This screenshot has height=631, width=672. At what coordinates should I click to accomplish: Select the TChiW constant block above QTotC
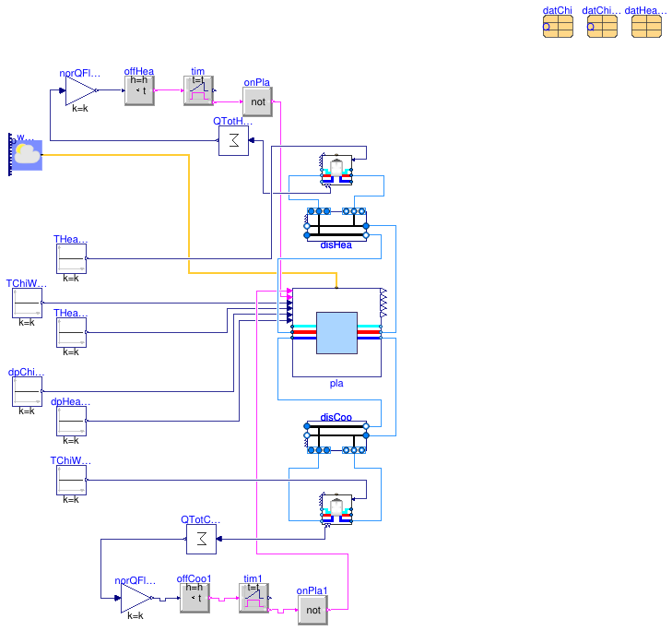click(72, 480)
